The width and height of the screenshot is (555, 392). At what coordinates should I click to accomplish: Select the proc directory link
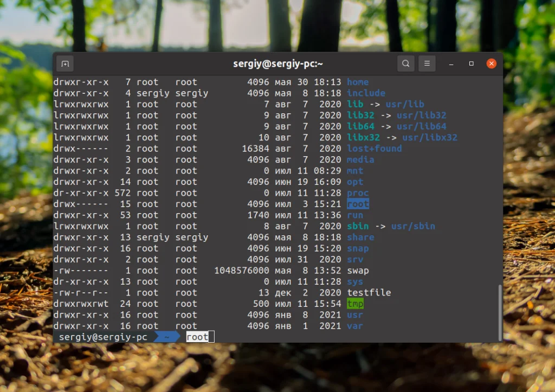coord(357,192)
